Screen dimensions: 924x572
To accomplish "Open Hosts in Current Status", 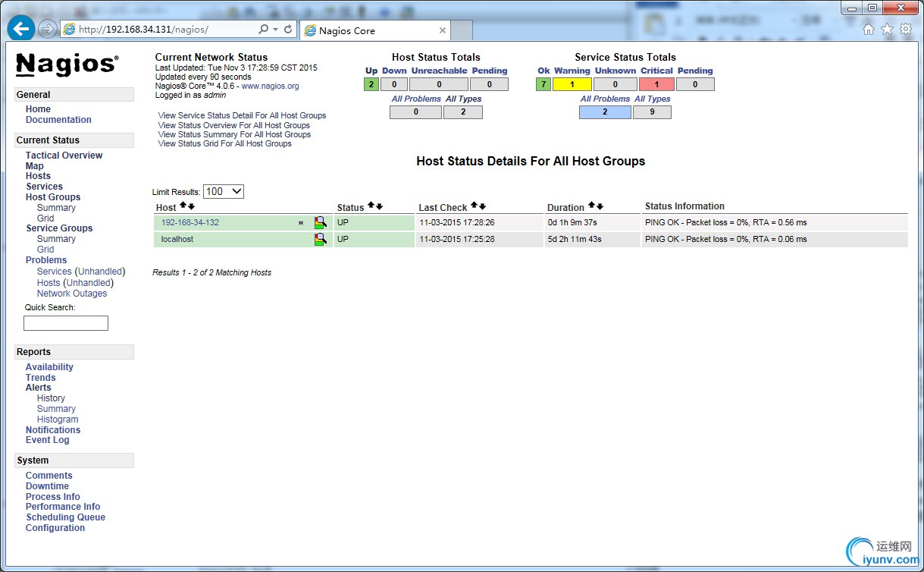I will [x=38, y=176].
